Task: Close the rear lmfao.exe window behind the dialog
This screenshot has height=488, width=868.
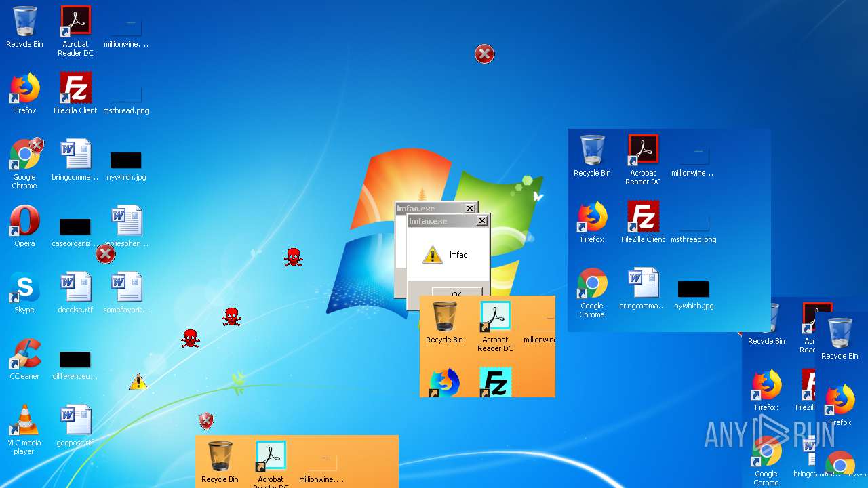Action: pyautogui.click(x=469, y=208)
